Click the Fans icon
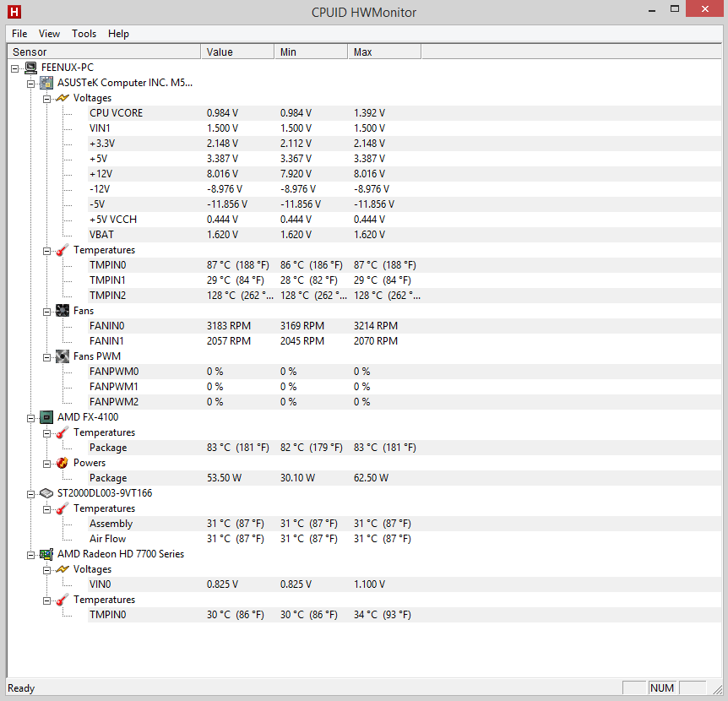The image size is (728, 701). pos(62,311)
